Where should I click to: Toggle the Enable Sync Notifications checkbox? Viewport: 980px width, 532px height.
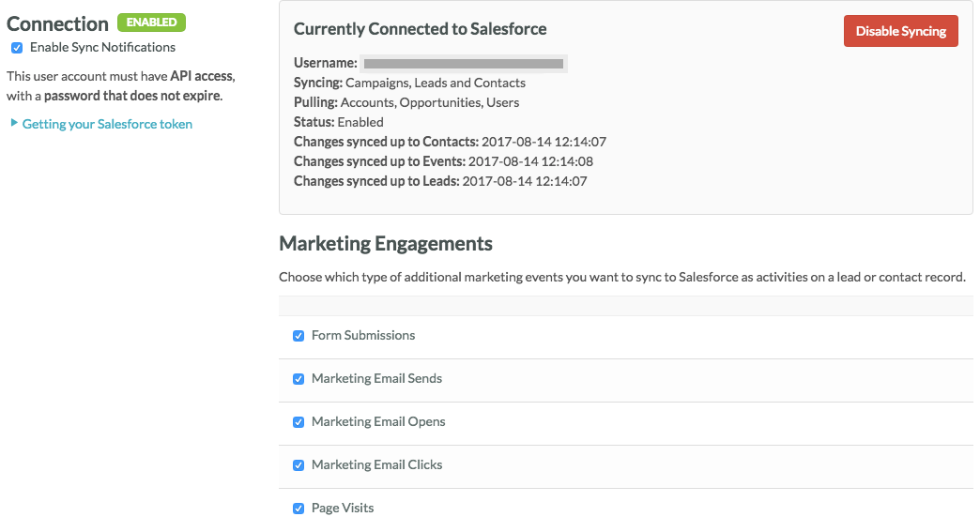(17, 48)
